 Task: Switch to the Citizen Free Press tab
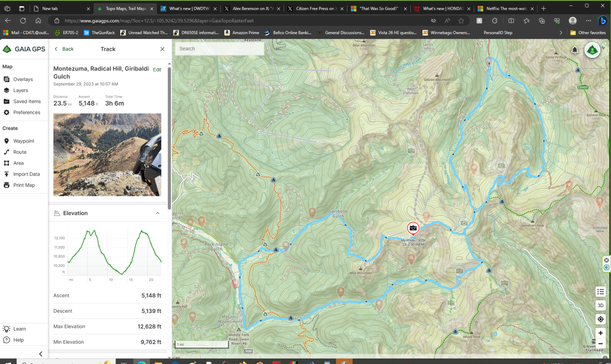coord(315,8)
